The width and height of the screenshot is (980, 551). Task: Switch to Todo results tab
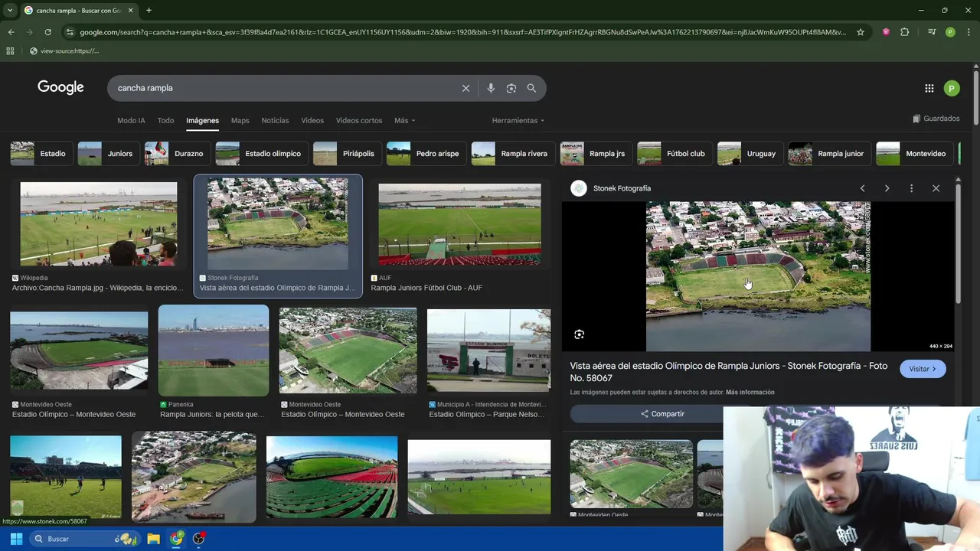tap(165, 121)
